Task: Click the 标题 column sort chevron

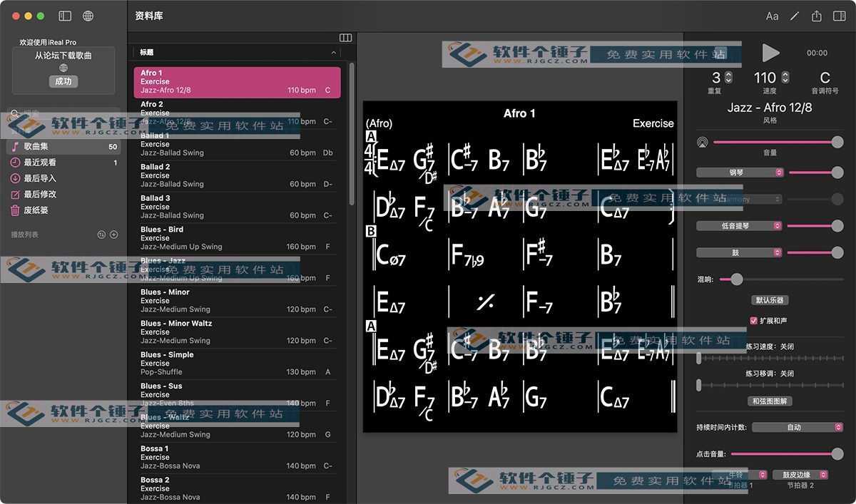Action: [333, 53]
